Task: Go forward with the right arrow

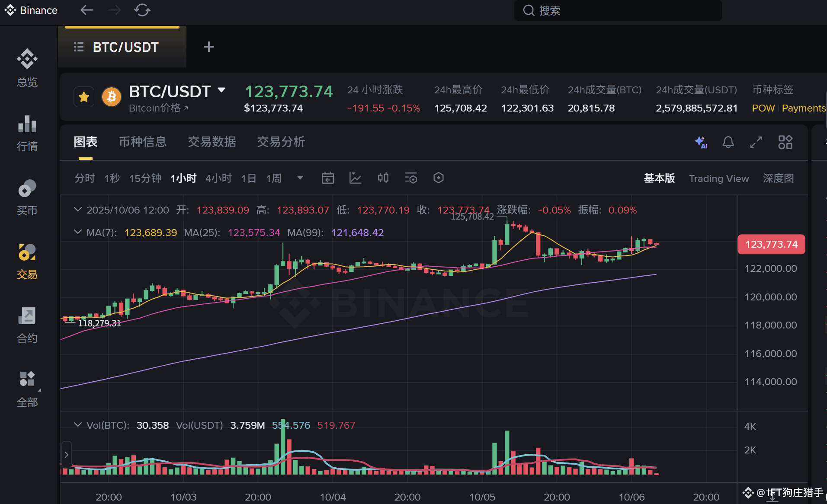Action: tap(115, 10)
